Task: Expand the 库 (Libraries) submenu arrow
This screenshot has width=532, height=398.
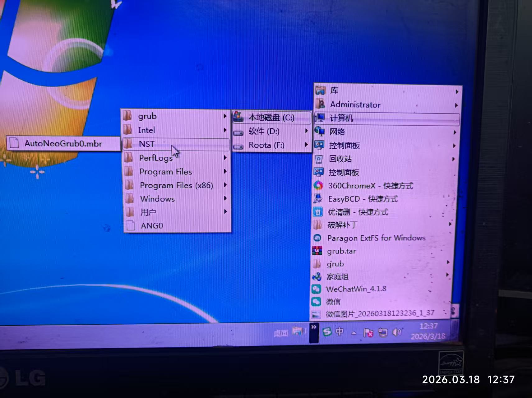Action: [456, 91]
